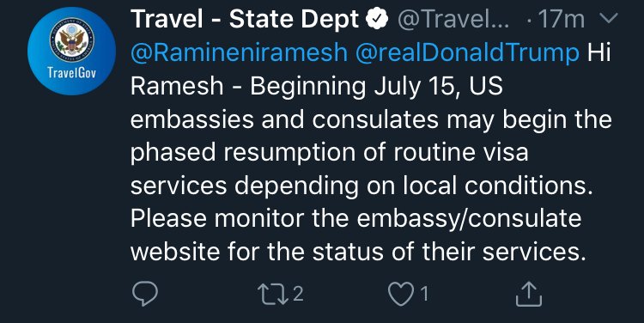The height and width of the screenshot is (323, 644).
Task: Click the reply speech bubble icon
Action: (144, 294)
